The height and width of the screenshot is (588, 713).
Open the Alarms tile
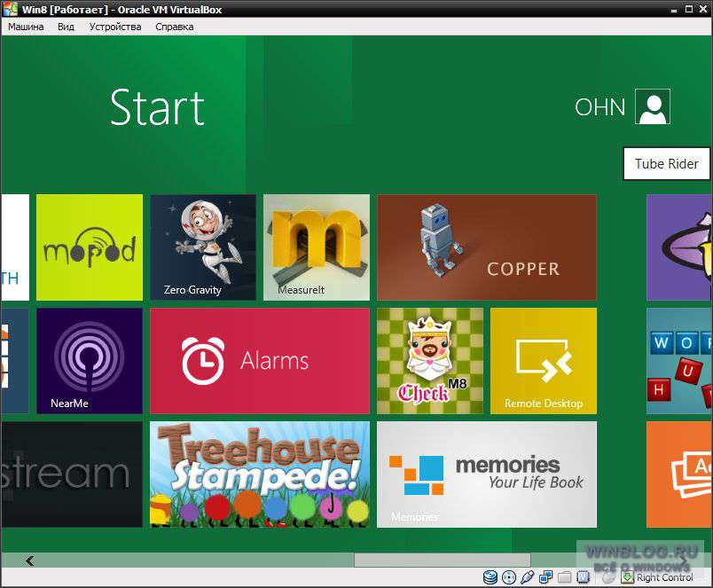tap(260, 361)
